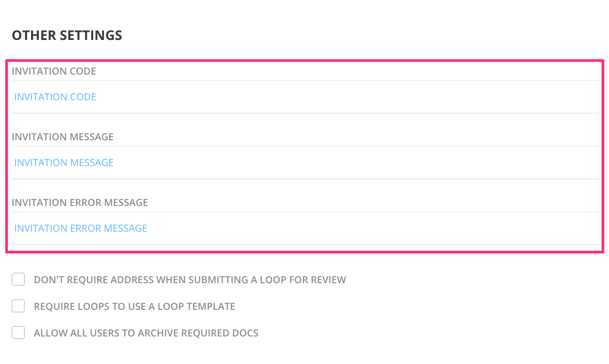
Task: Enable don't require address when submitting loop
Action: (18, 280)
